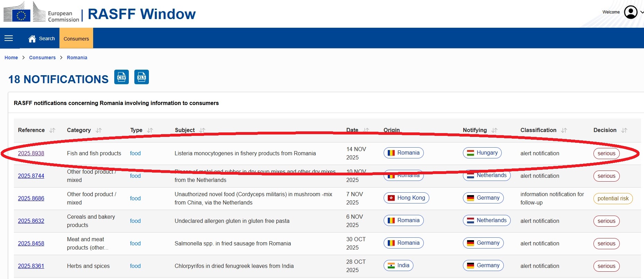Viewport: 644px width, 279px height.
Task: Export notifications as CSV file
Action: click(122, 77)
